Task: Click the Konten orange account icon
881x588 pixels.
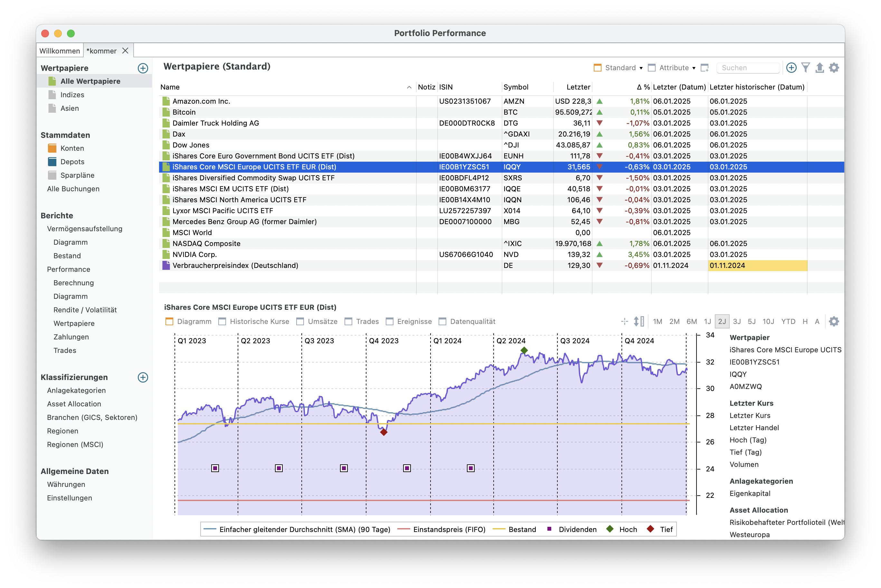Action: 52,148
